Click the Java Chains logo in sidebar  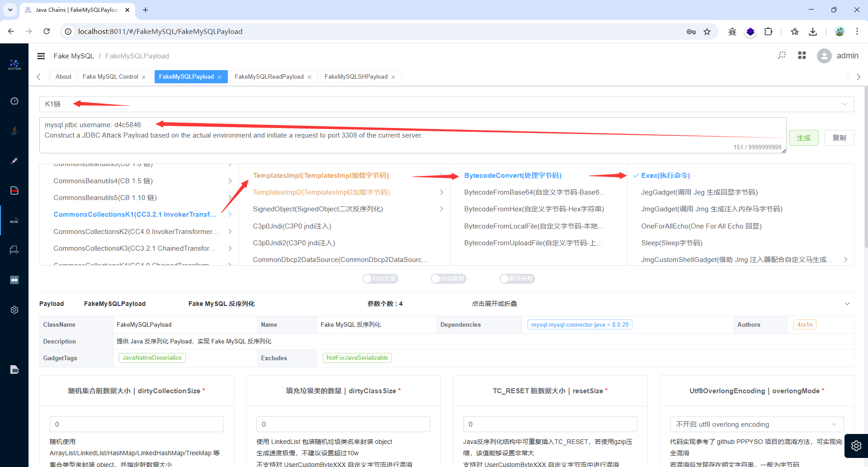coord(14,65)
